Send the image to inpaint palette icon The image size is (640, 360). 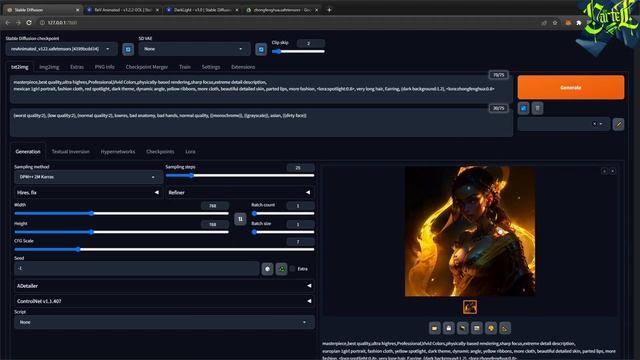pos(491,328)
